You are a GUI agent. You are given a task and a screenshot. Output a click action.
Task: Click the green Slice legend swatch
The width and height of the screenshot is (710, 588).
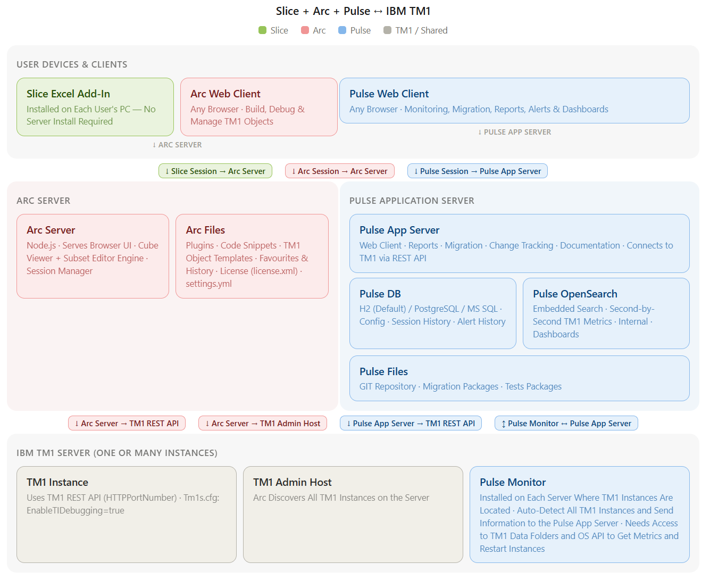coord(262,30)
